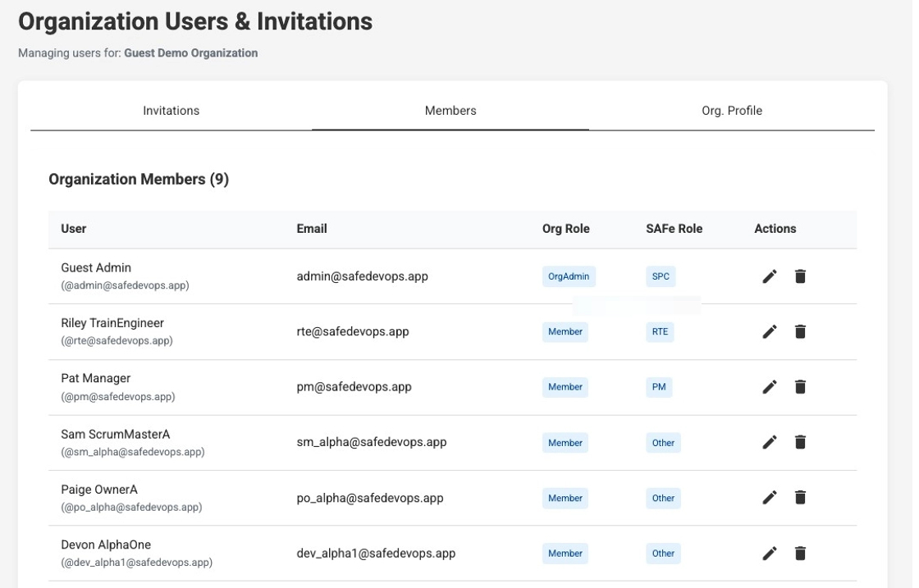Select the edit icon for Riley TrainEngineer
The width and height of the screenshot is (919, 588).
[x=770, y=331]
